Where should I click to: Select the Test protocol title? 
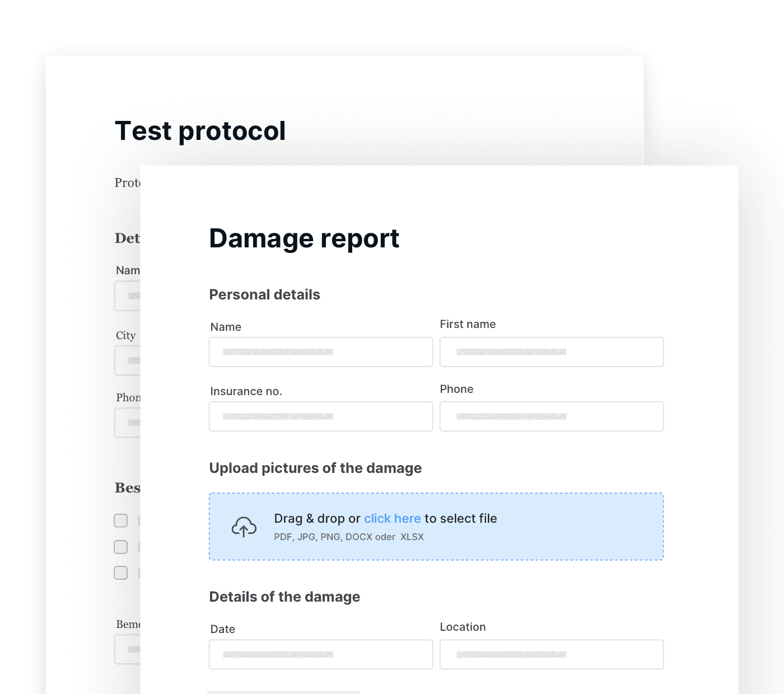[200, 130]
